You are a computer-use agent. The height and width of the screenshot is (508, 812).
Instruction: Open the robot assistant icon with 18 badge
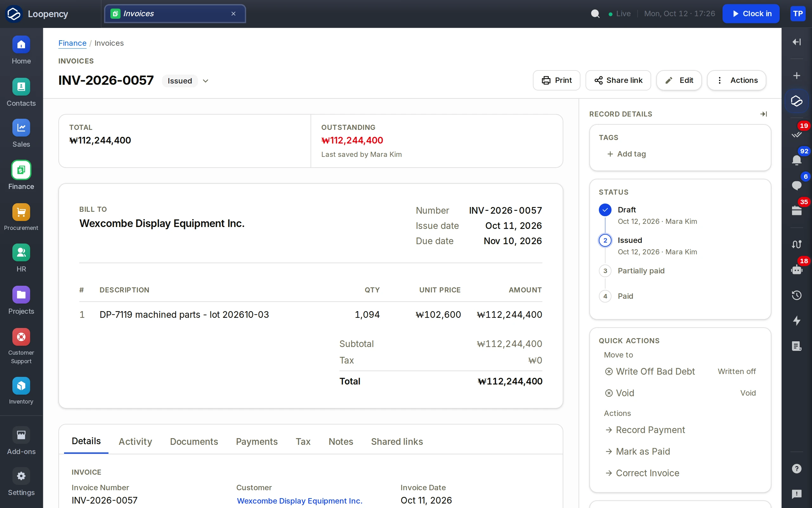click(x=796, y=270)
